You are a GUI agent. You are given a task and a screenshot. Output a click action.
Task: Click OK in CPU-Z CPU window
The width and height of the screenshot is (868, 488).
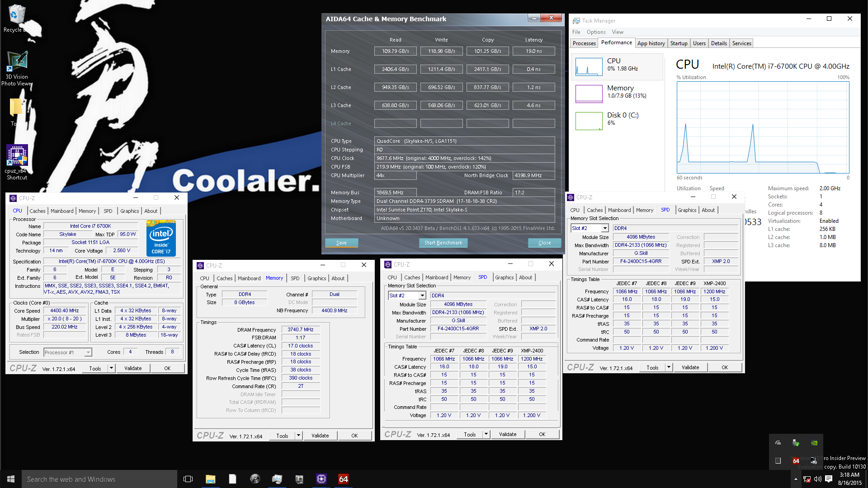click(x=167, y=368)
